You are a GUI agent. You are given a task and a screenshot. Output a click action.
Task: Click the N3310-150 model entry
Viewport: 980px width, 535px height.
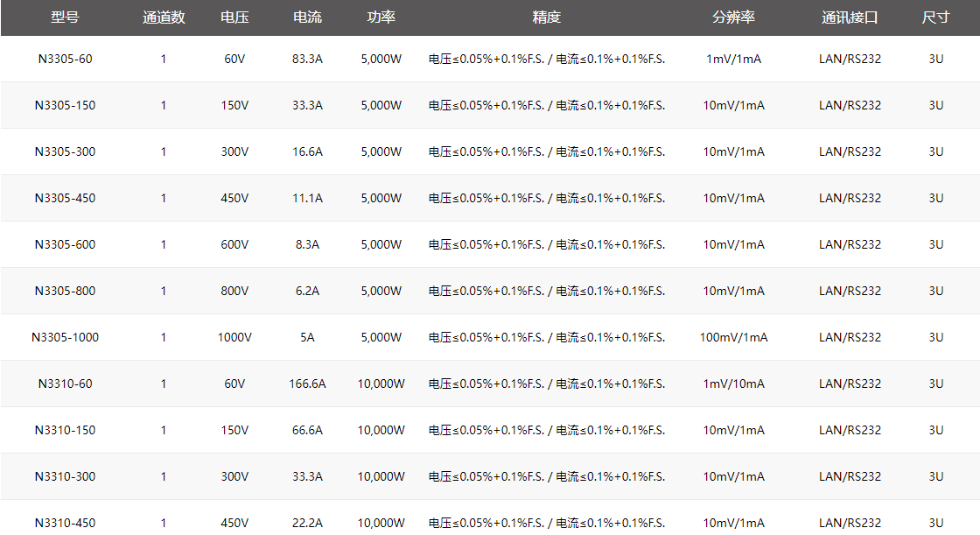coord(65,430)
